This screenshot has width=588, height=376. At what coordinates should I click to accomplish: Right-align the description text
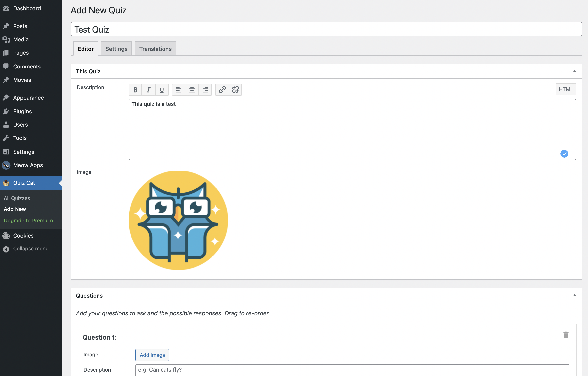pyautogui.click(x=205, y=90)
